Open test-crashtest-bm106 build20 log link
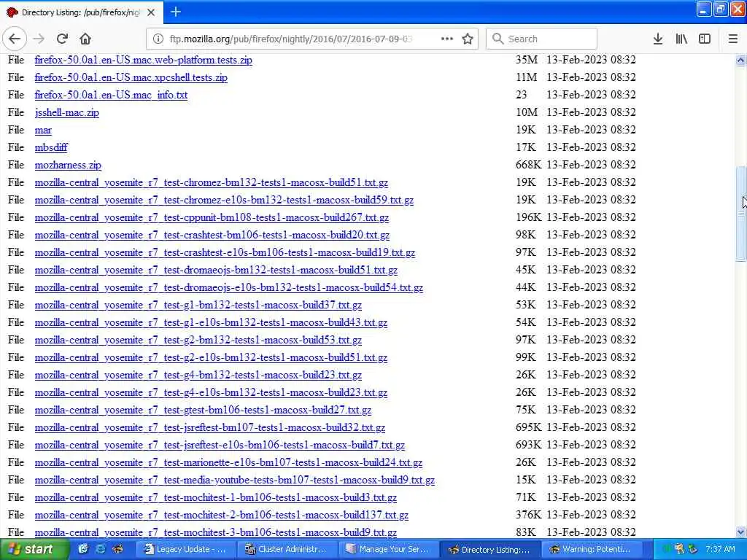This screenshot has height=560, width=747. [x=212, y=236]
